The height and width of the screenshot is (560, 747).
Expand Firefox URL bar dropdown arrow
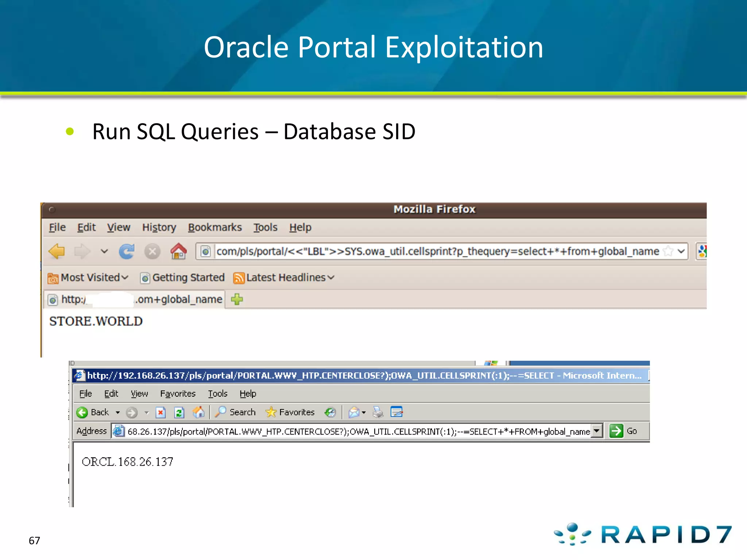pyautogui.click(x=681, y=251)
